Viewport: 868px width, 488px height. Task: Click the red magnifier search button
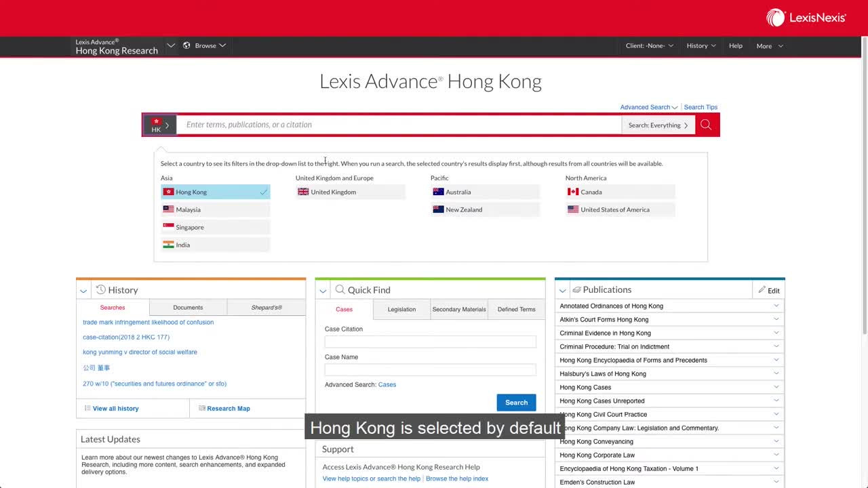click(x=706, y=125)
